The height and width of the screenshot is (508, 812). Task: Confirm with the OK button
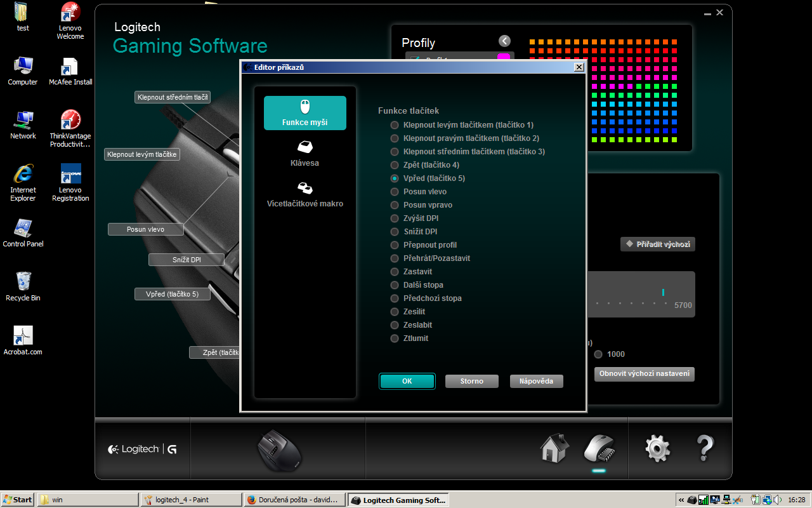[x=407, y=381]
